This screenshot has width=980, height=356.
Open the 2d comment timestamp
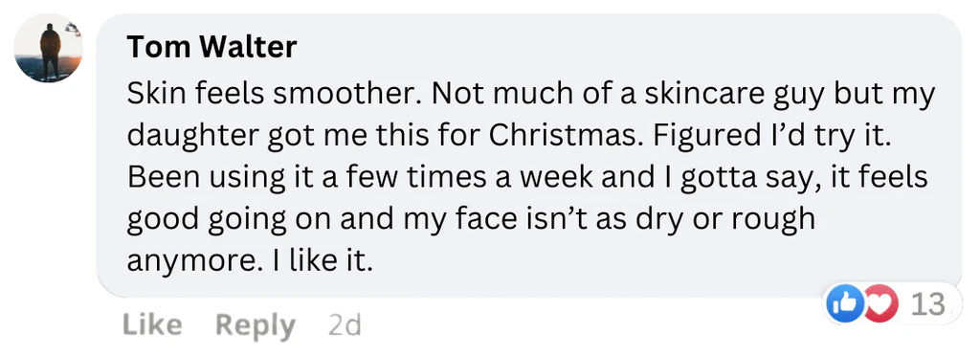point(345,325)
